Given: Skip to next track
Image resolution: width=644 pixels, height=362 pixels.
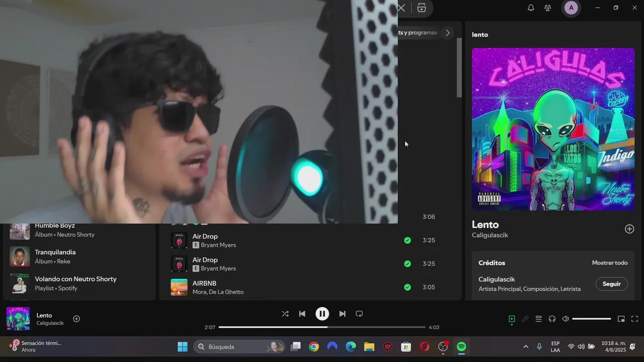Looking at the screenshot, I should point(342,314).
